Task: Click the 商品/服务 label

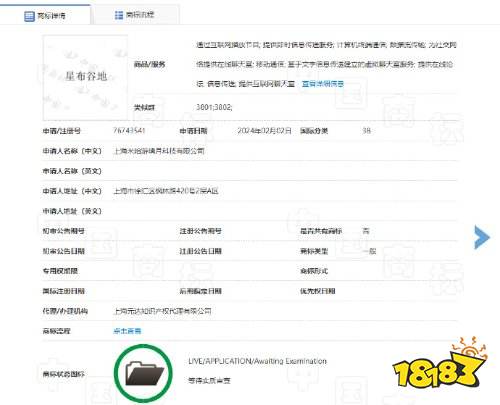Action: [x=149, y=64]
